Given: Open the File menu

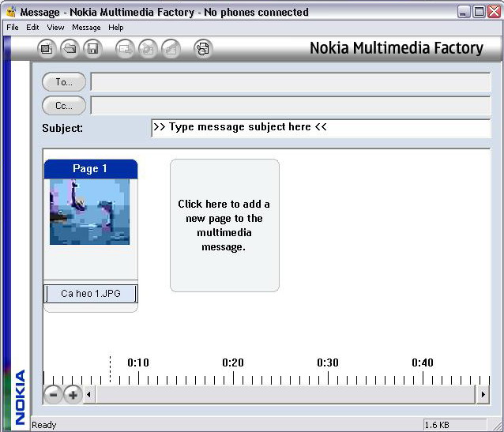Looking at the screenshot, I should click(x=13, y=27).
